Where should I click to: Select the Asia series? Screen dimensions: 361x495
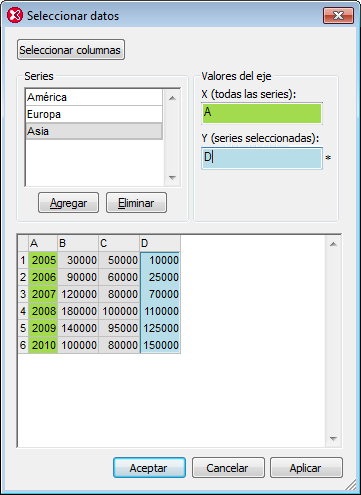pos(94,131)
